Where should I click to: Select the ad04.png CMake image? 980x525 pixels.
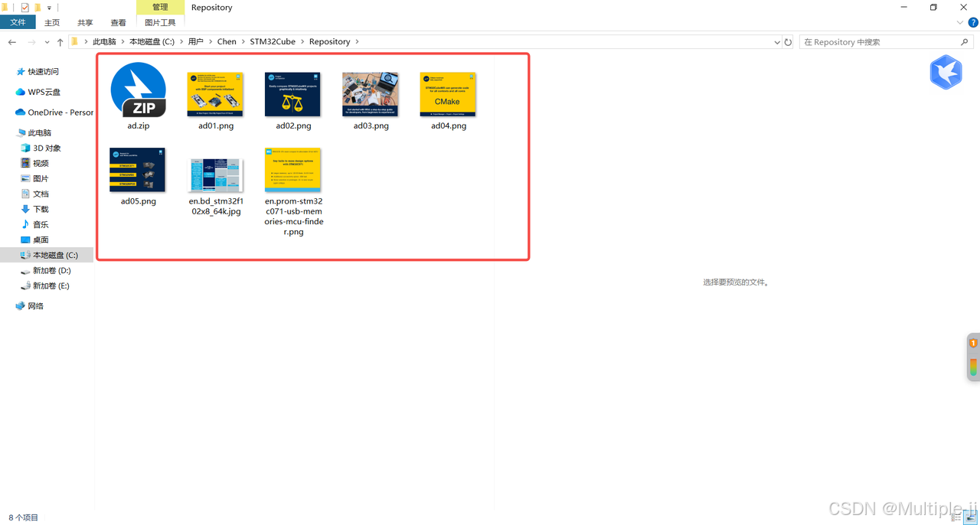click(448, 101)
